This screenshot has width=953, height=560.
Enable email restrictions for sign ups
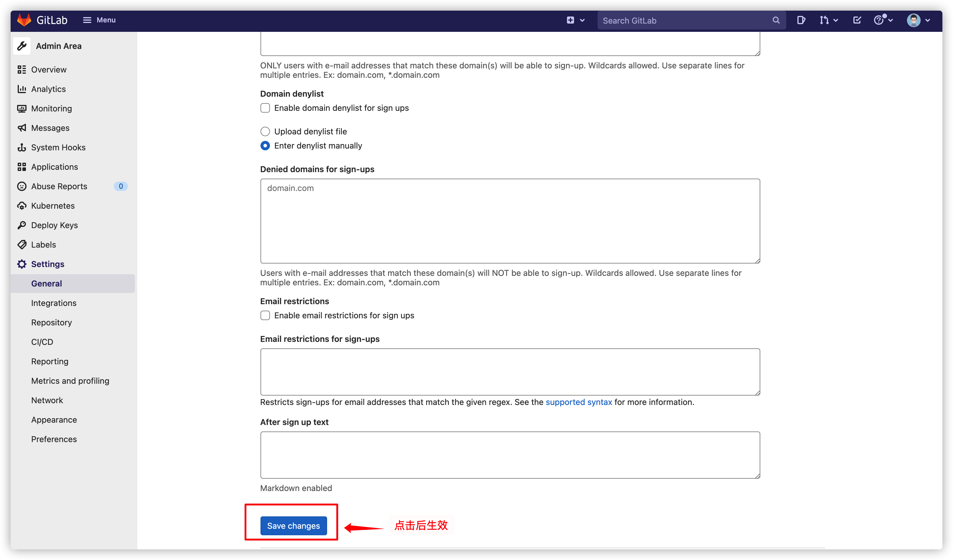tap(265, 315)
